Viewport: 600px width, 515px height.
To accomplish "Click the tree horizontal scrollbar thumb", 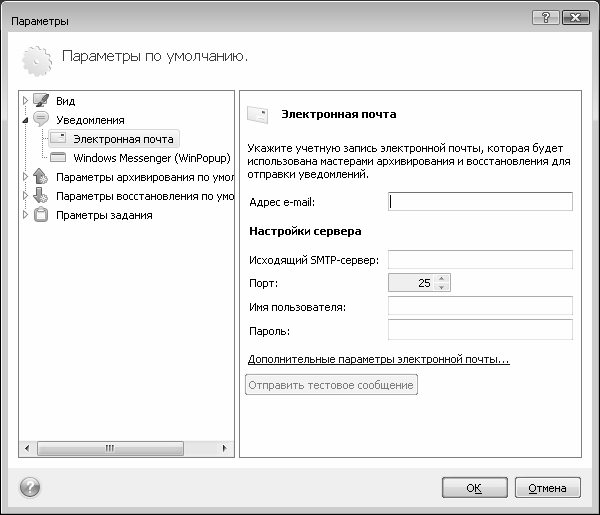I will pyautogui.click(x=110, y=448).
